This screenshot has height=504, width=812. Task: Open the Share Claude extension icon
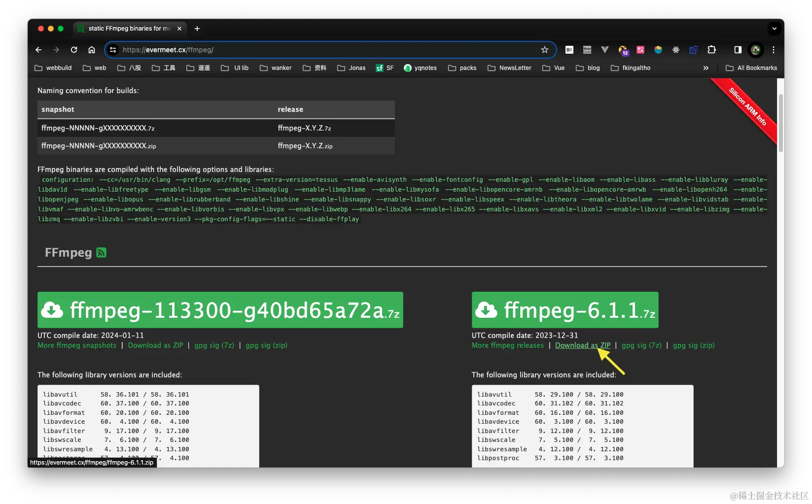[587, 50]
